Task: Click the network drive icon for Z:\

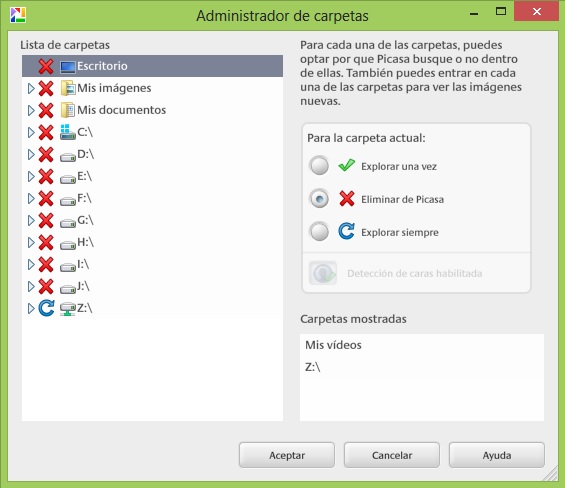Action: coord(67,309)
